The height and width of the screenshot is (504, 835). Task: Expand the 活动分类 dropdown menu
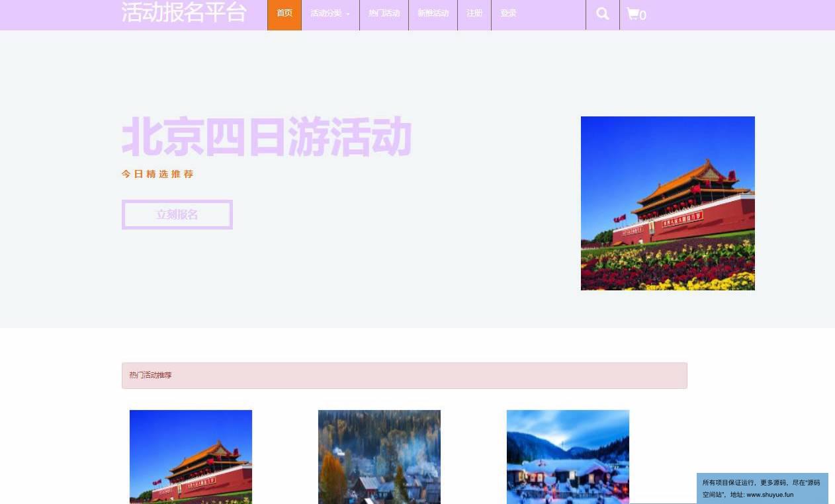click(330, 14)
